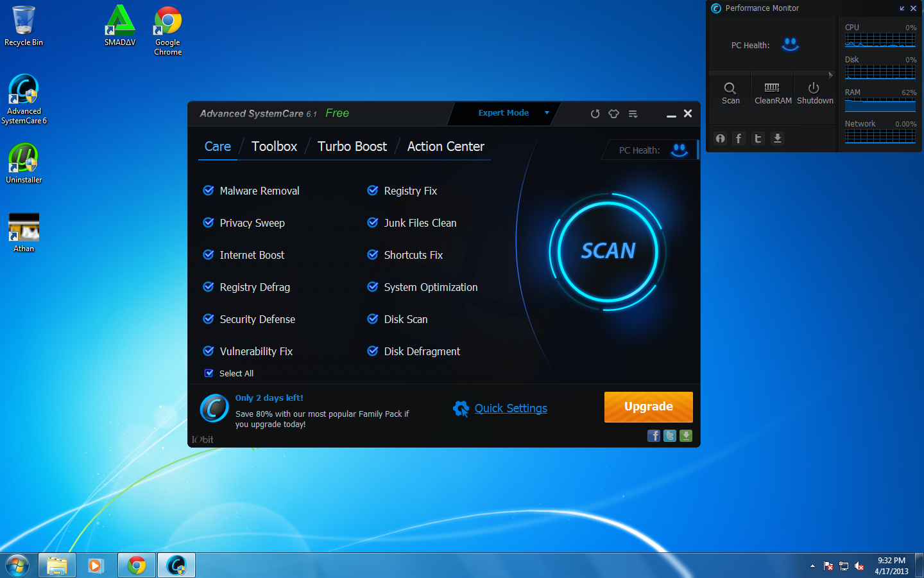Click the circular arrow icon in SystemCare title bar
This screenshot has height=578, width=924.
pos(595,114)
